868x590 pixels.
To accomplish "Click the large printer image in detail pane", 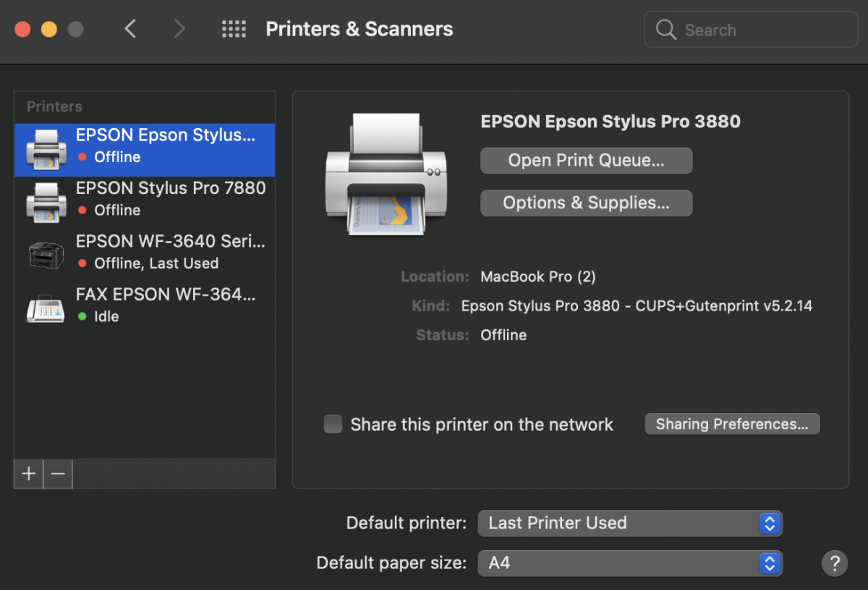I will click(x=386, y=174).
